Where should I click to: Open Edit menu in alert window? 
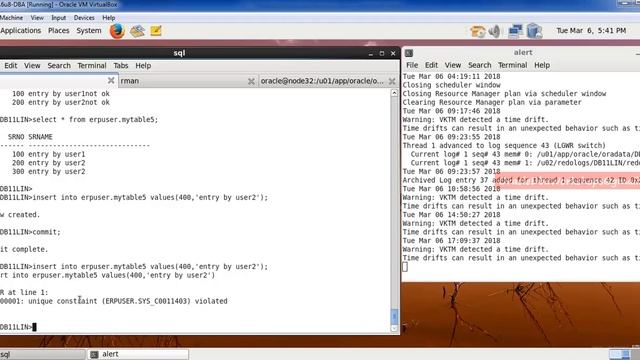[x=431, y=65]
